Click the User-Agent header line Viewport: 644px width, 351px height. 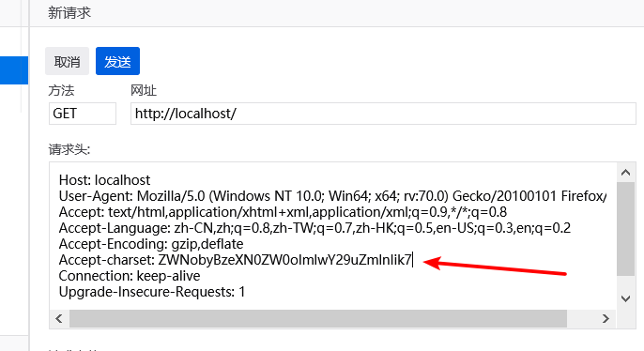pyautogui.click(x=332, y=196)
